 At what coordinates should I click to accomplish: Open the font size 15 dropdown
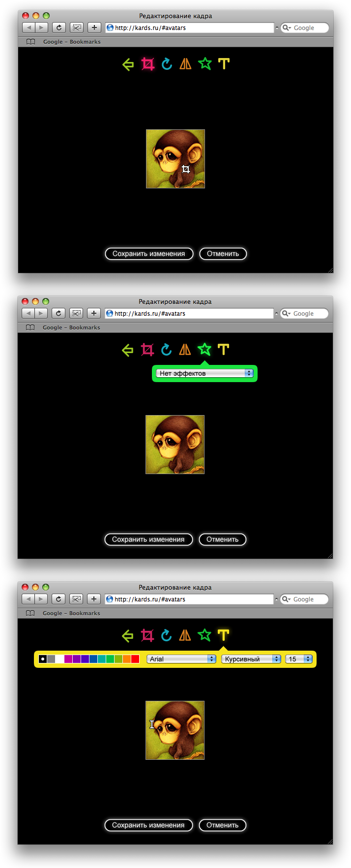point(299,659)
